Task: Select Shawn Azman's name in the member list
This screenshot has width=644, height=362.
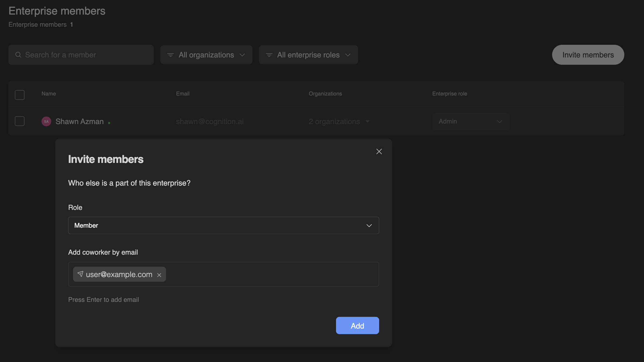Action: [x=79, y=121]
